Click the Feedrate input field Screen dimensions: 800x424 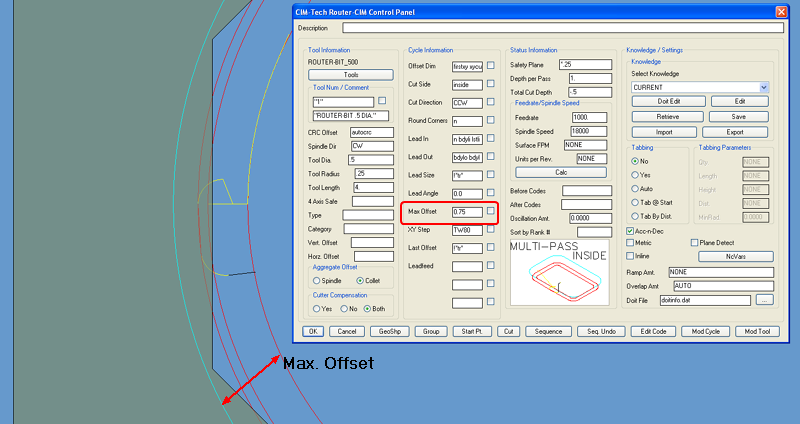589,117
